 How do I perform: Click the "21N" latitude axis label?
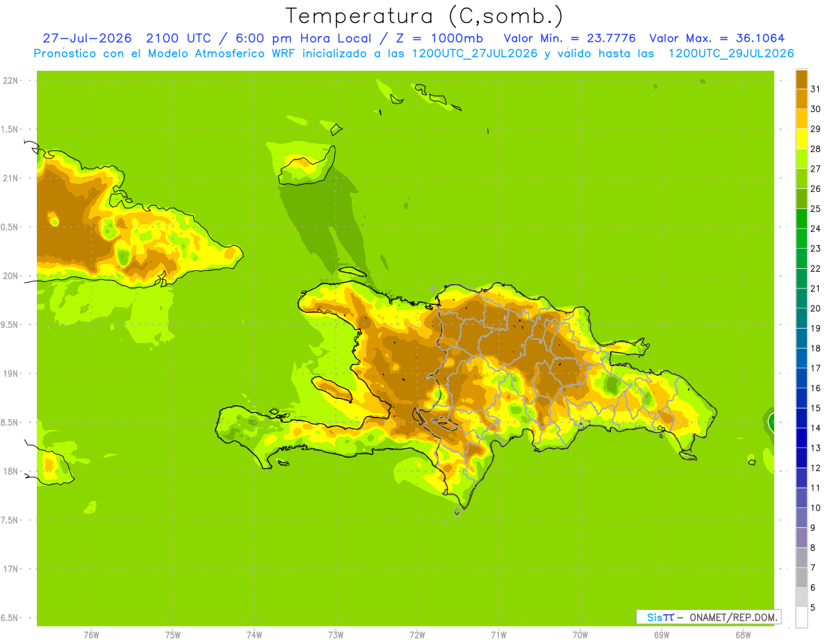[x=10, y=178]
